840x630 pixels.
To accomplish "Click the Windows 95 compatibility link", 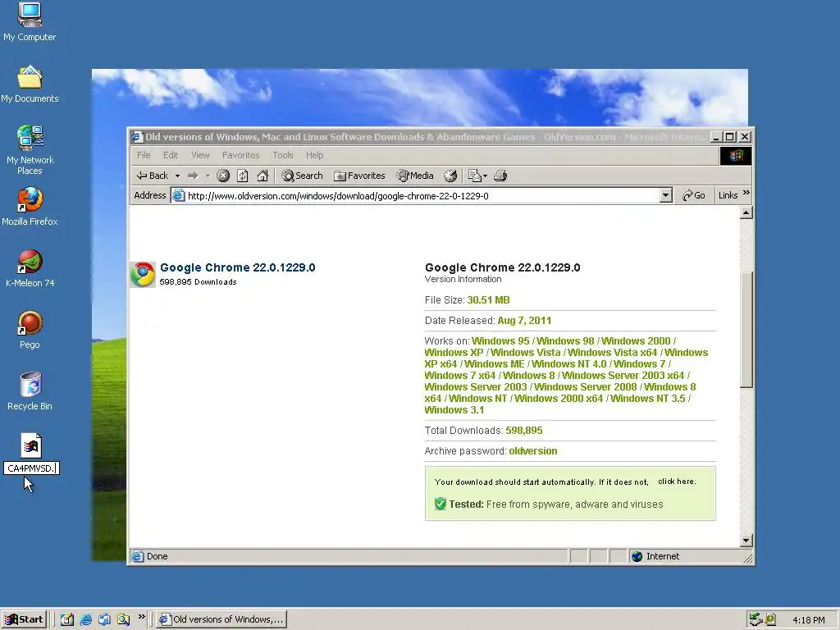I will [500, 340].
